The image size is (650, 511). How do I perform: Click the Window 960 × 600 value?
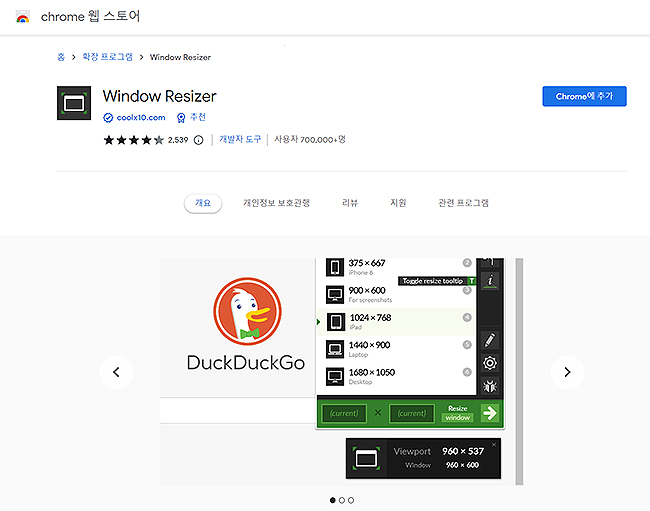462,465
